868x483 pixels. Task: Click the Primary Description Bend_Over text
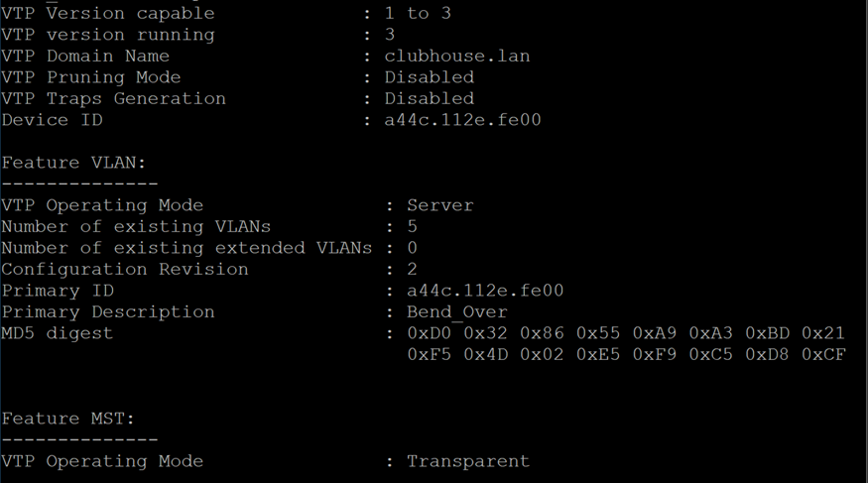coord(457,312)
